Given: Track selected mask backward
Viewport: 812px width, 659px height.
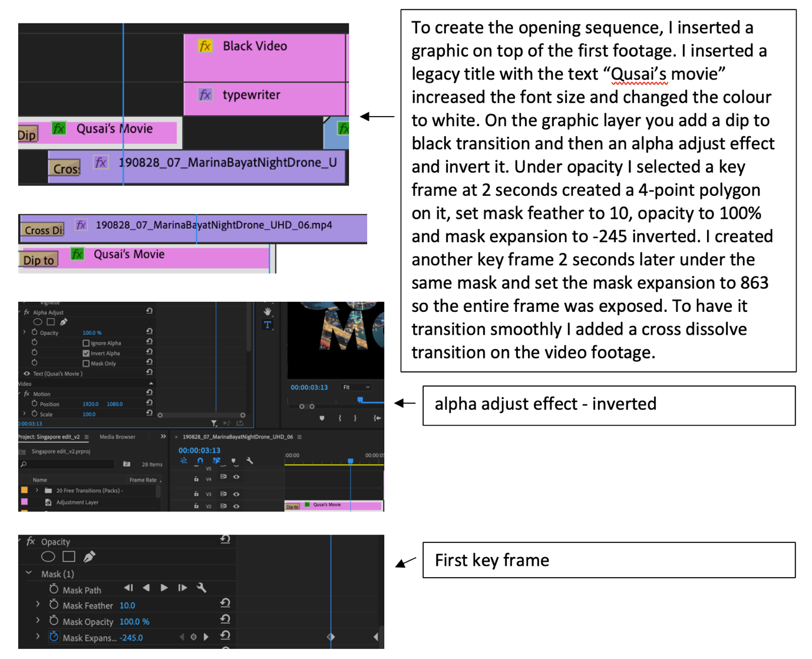Looking at the screenshot, I should tap(146, 588).
